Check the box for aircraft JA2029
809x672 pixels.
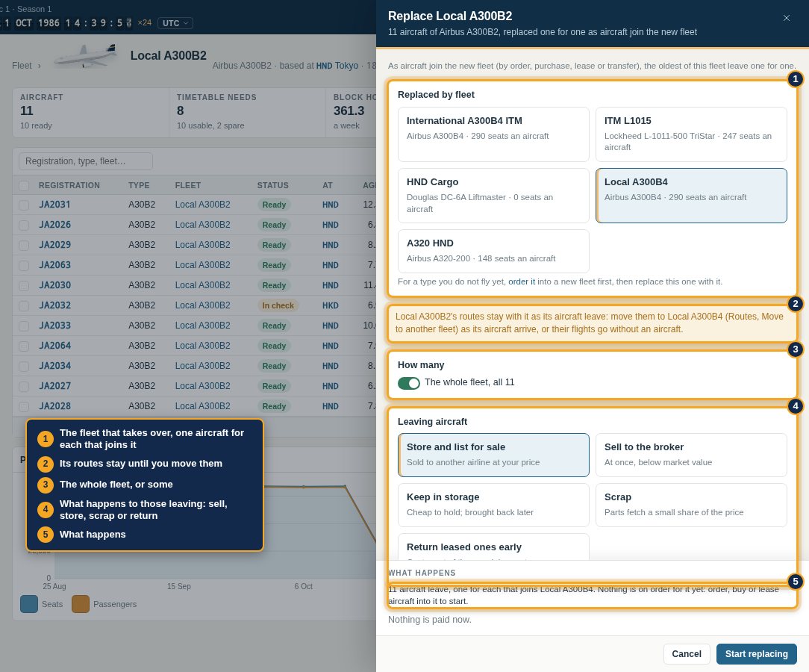point(24,245)
